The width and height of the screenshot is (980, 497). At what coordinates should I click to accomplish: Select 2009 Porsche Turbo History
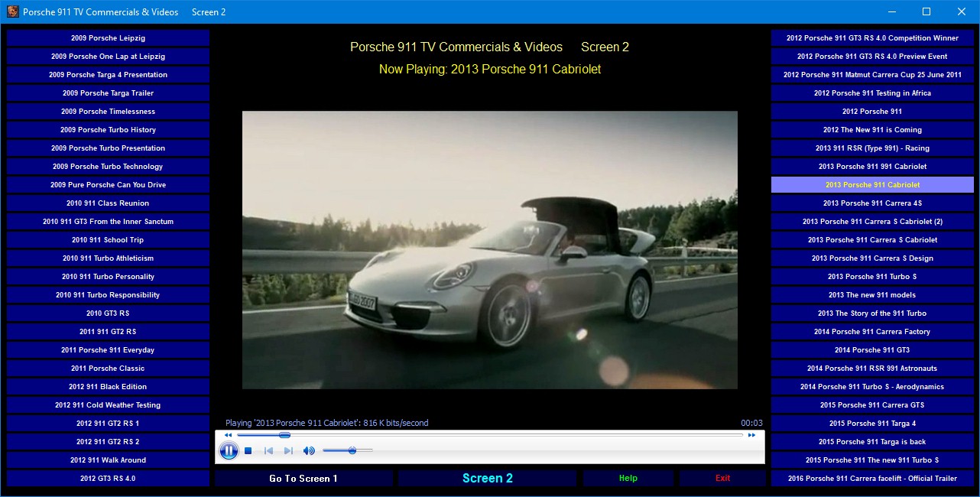pyautogui.click(x=108, y=130)
